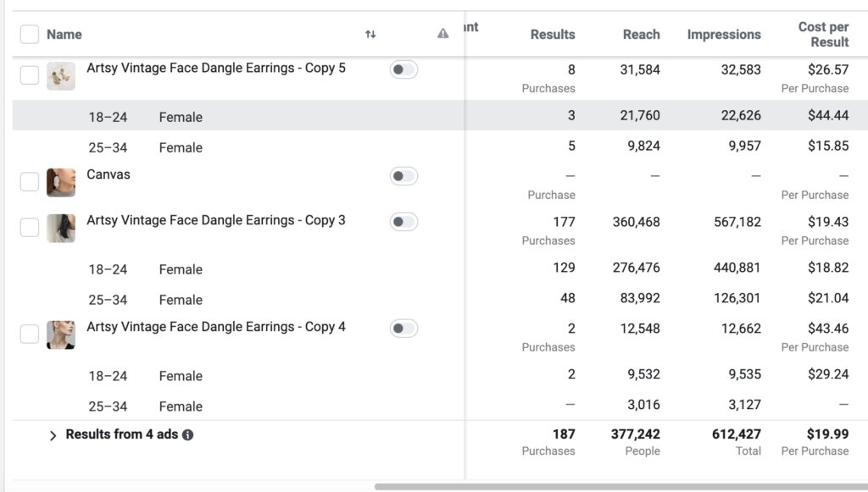This screenshot has width=868, height=492.
Task: Sort by the Impressions column header
Action: tap(724, 34)
